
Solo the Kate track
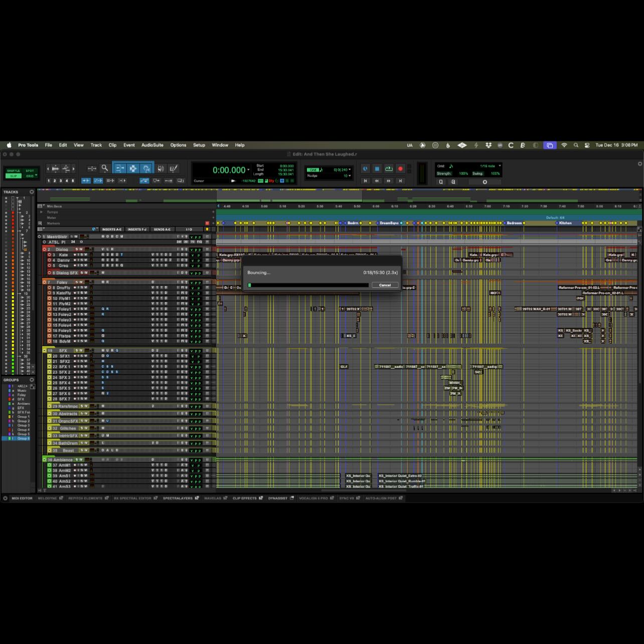(x=82, y=255)
